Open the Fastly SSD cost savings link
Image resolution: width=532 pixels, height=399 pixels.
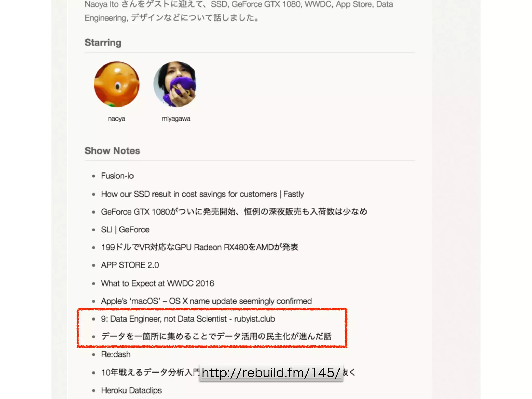point(202,194)
